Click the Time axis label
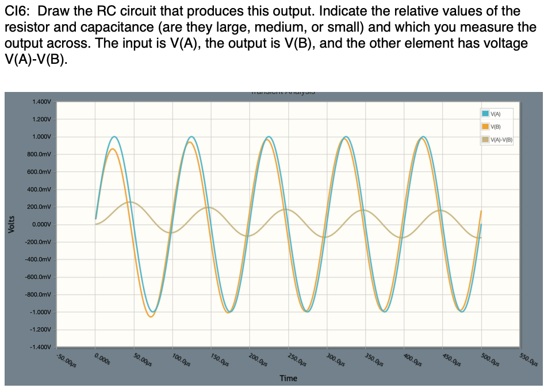Screen dimensions: 544x392 (289, 378)
